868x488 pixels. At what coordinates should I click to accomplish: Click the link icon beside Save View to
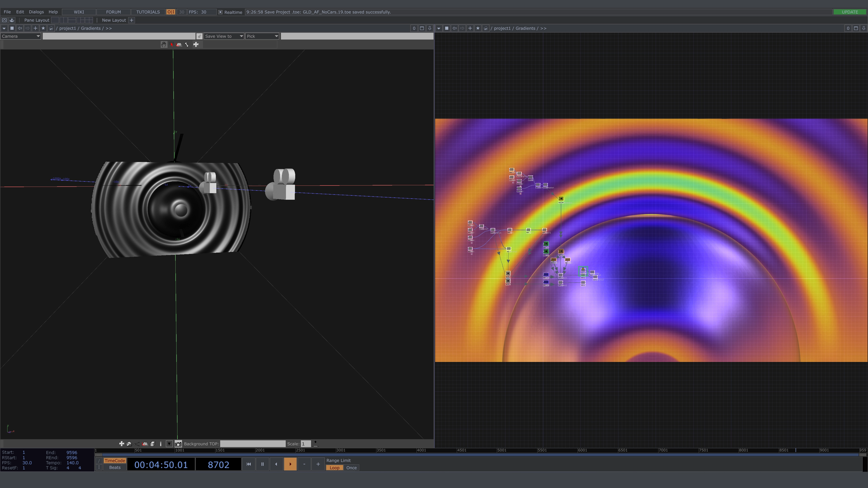click(199, 36)
